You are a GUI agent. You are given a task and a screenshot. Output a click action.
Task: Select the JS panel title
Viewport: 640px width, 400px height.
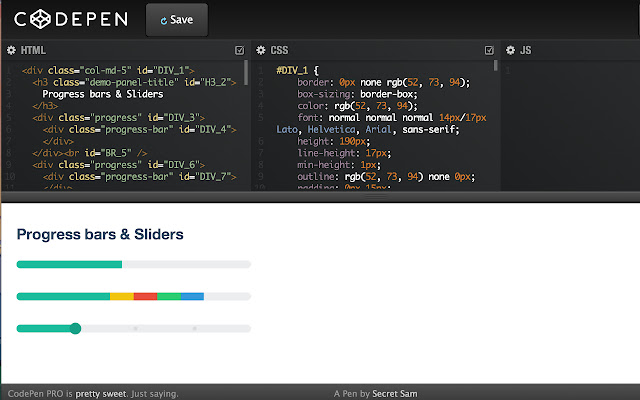click(x=525, y=49)
